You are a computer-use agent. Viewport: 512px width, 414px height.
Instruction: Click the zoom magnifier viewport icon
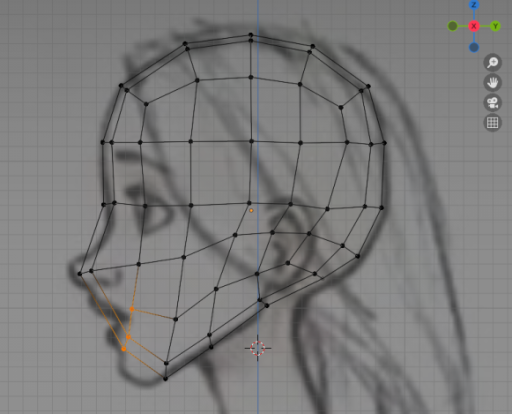click(x=492, y=62)
